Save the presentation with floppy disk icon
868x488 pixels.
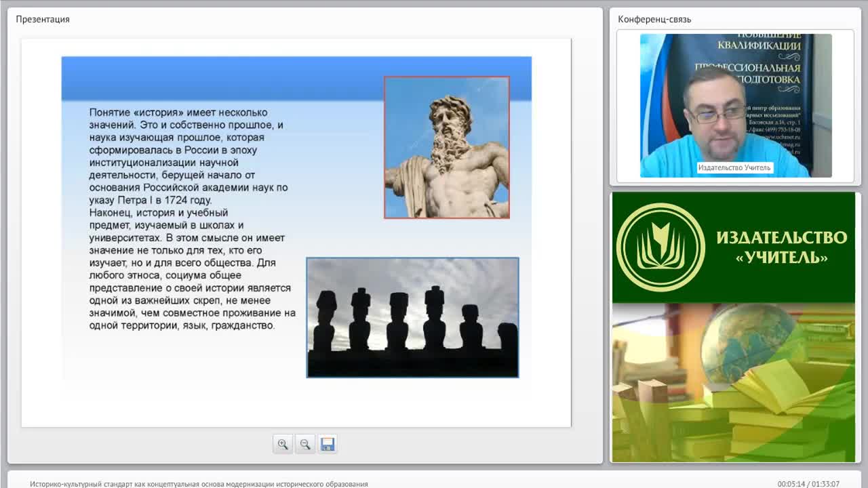point(328,444)
